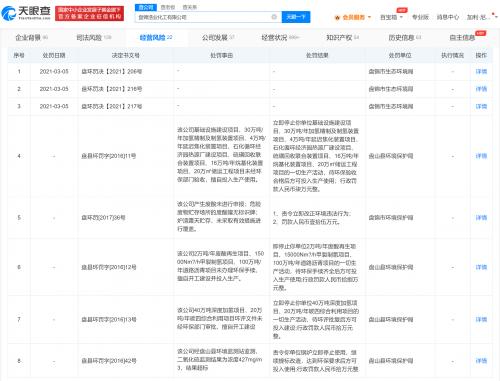Screen dimensions: 500x381
Task: Open 详情 for row 2 (2021 216号)
Action: pos(481,89)
